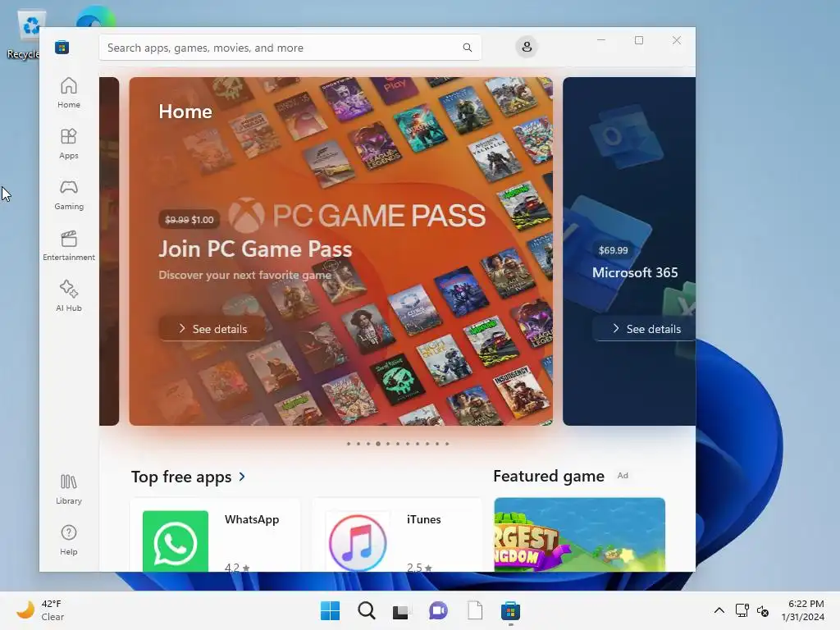Open the weather widget showing 42°F
The width and height of the screenshot is (840, 630).
pos(40,610)
